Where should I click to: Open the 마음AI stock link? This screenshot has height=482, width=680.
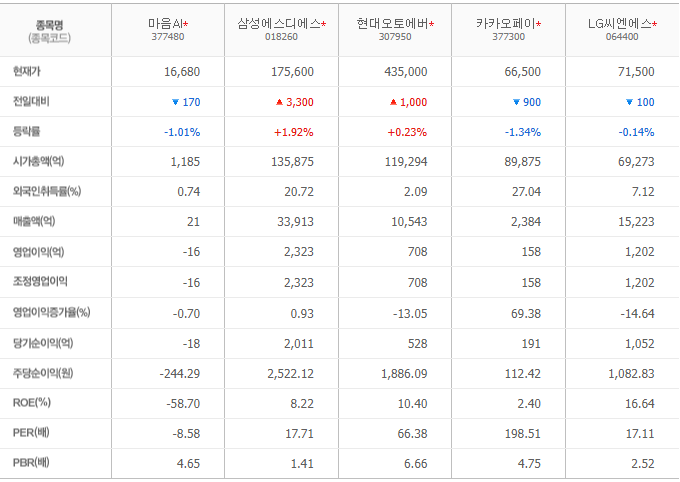(166, 24)
